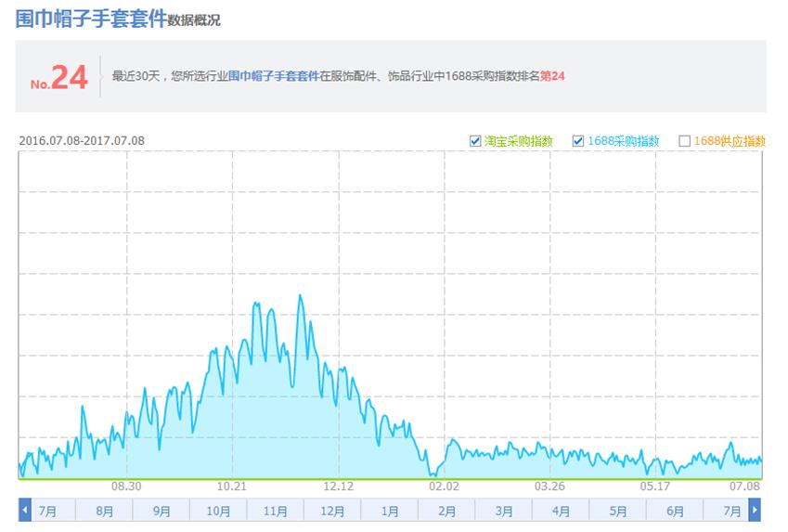Select the 9月 segment on the timeline
The height and width of the screenshot is (532, 788).
(161, 511)
